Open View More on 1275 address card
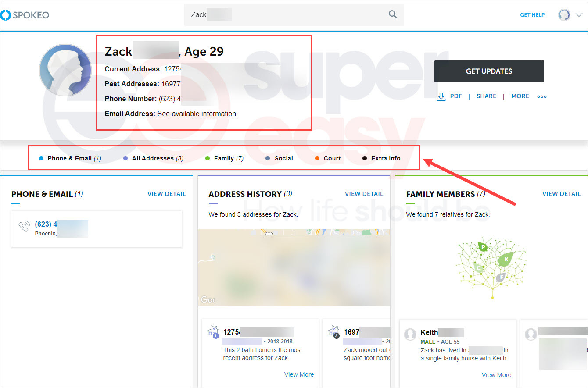 pyautogui.click(x=299, y=374)
